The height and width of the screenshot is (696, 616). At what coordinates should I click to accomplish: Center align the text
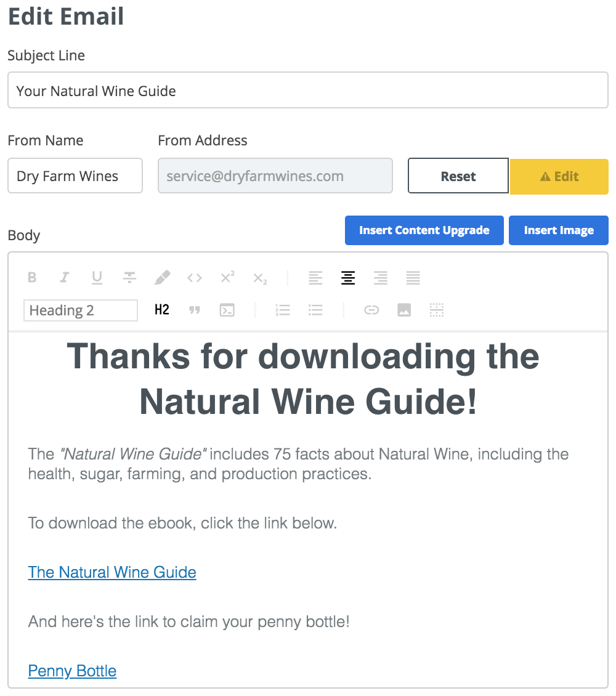[348, 278]
